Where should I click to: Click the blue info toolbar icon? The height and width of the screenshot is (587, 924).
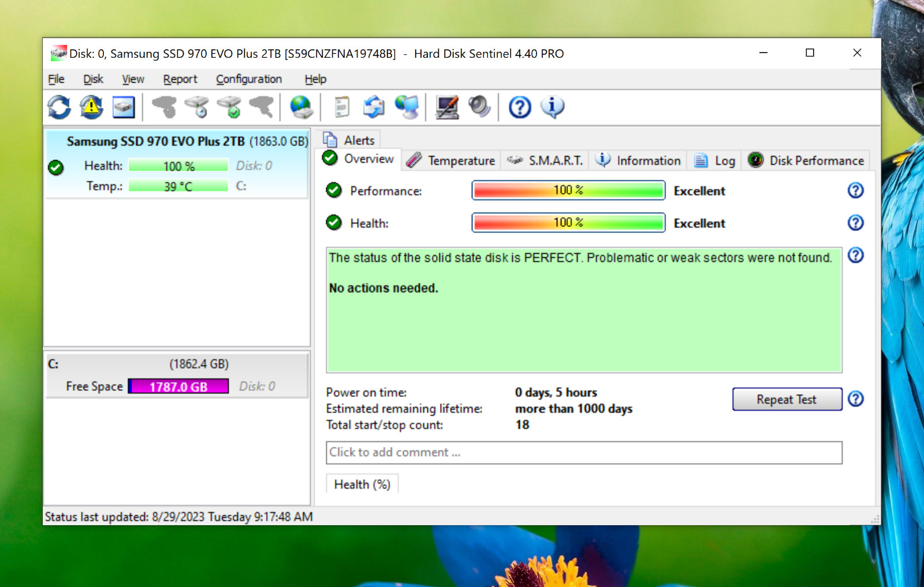(x=552, y=107)
